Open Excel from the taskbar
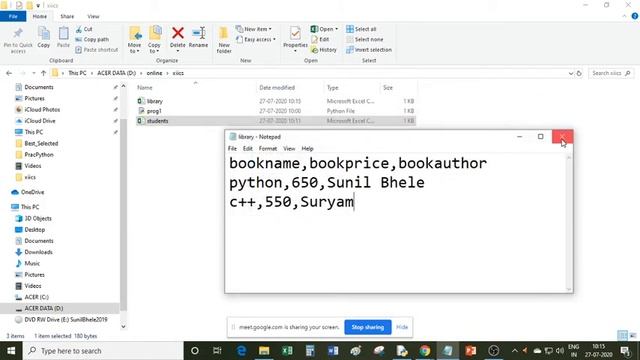 (x=287, y=351)
